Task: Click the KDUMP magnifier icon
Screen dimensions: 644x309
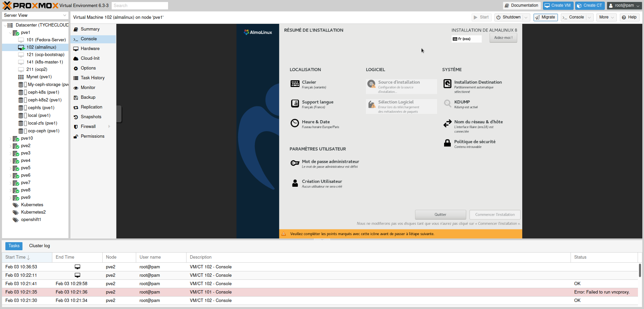Action: 447,103
